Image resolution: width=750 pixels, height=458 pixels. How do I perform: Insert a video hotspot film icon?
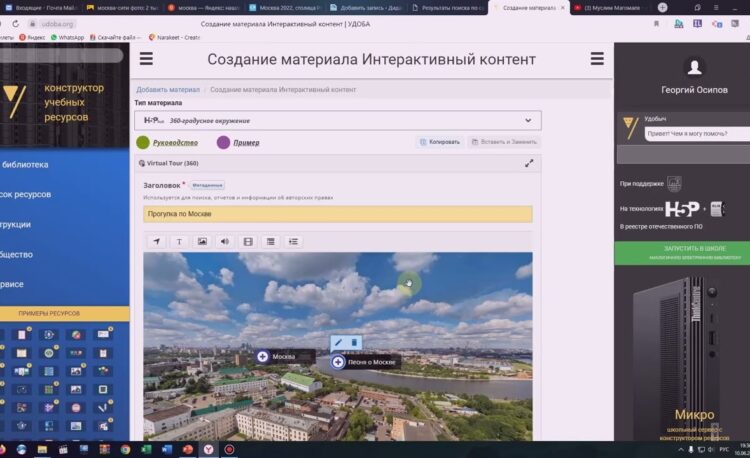pos(248,241)
